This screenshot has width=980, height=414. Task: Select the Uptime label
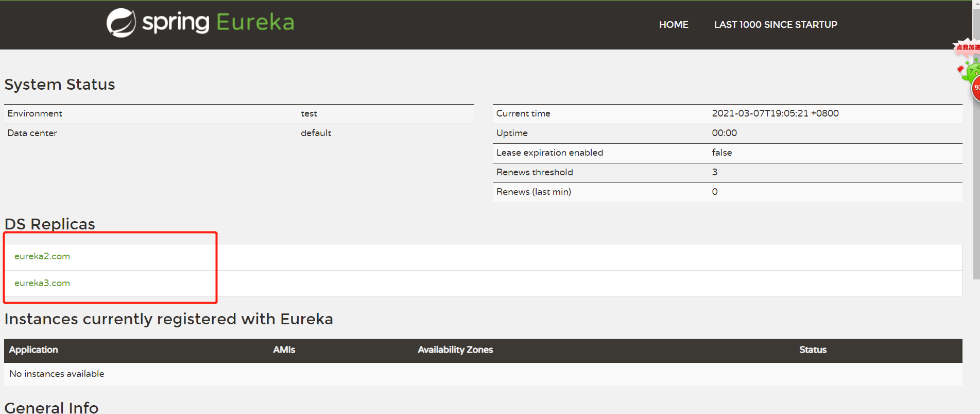pos(512,133)
